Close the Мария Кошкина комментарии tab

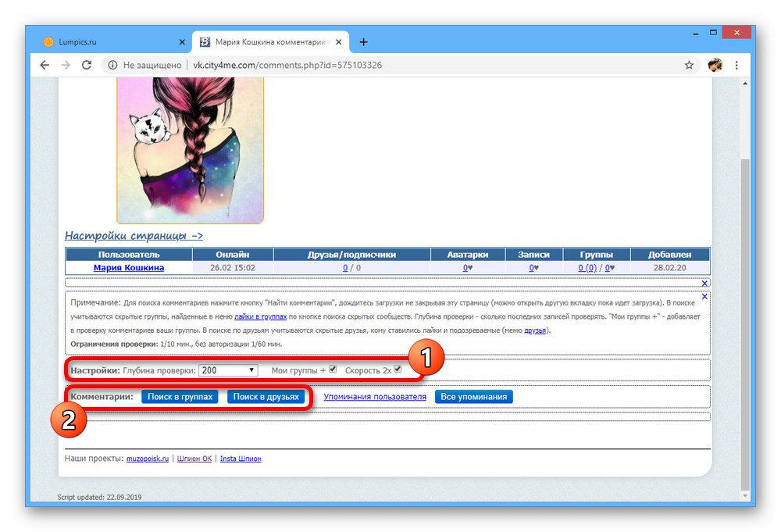tap(339, 42)
